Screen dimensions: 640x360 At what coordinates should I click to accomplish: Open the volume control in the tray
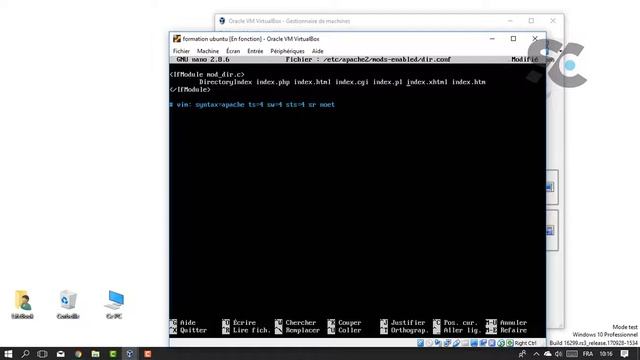[x=558, y=354]
